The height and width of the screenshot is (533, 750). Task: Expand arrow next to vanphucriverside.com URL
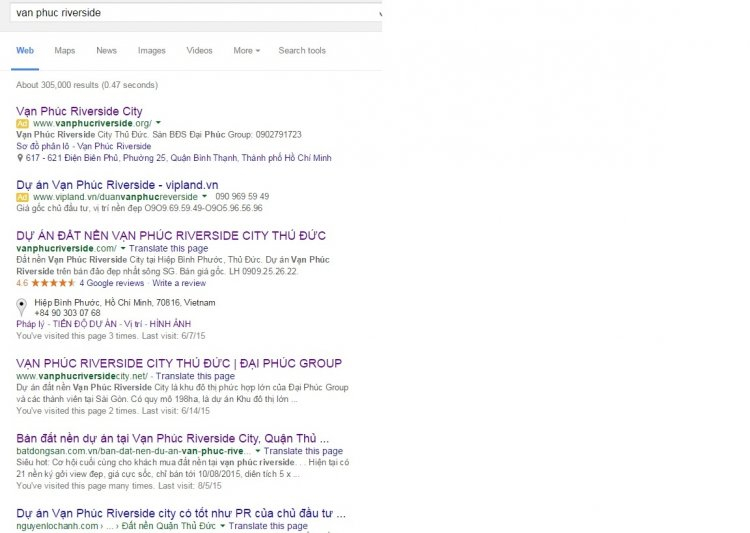tap(123, 248)
